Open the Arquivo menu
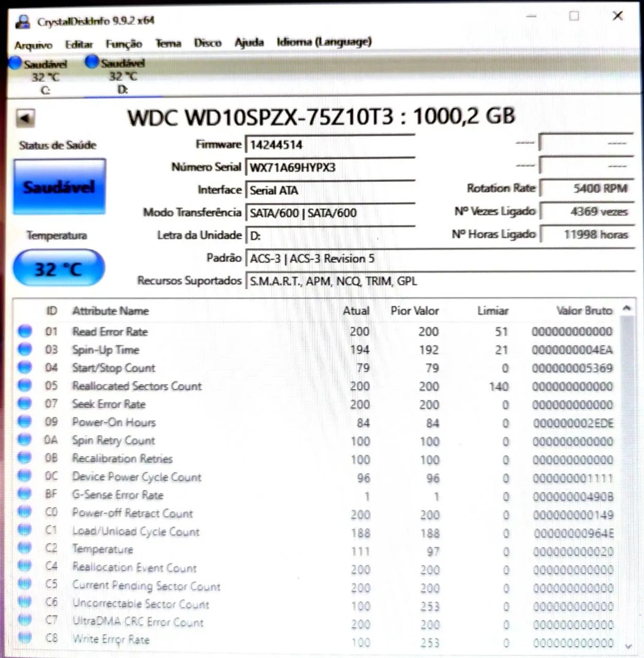644x658 pixels. 33,45
